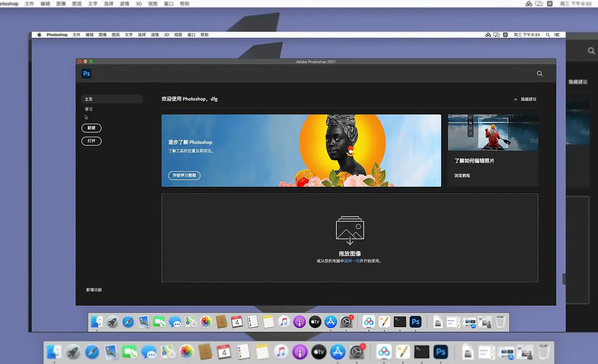
Task: Open Notes from the sharp inner Dock
Action: (268, 322)
